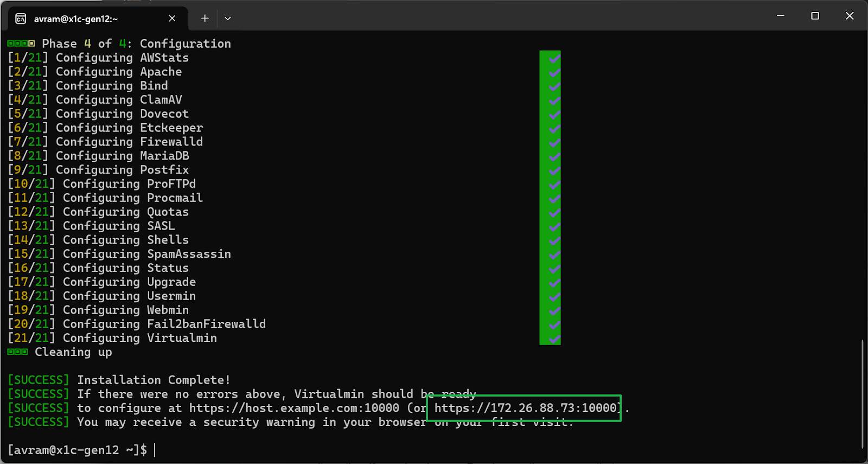The image size is (868, 464).
Task: Close the avram@x1c-gen12 tab
Action: point(172,18)
